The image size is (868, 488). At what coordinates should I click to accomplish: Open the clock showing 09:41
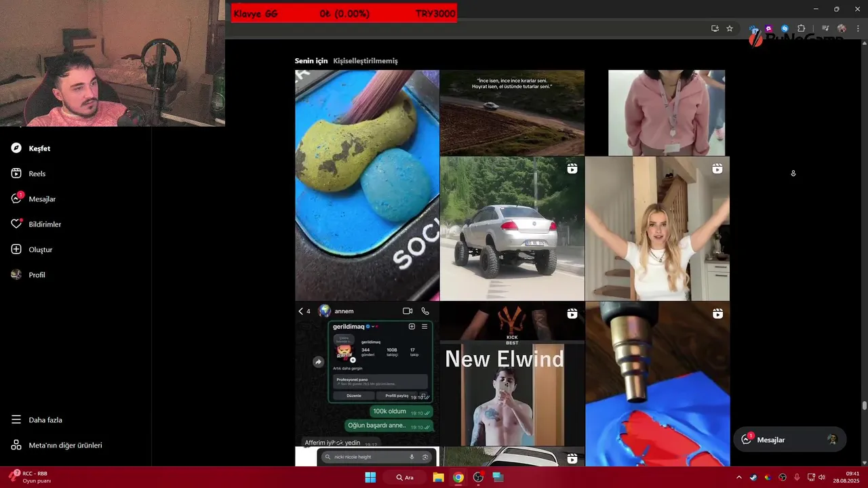coord(847,477)
